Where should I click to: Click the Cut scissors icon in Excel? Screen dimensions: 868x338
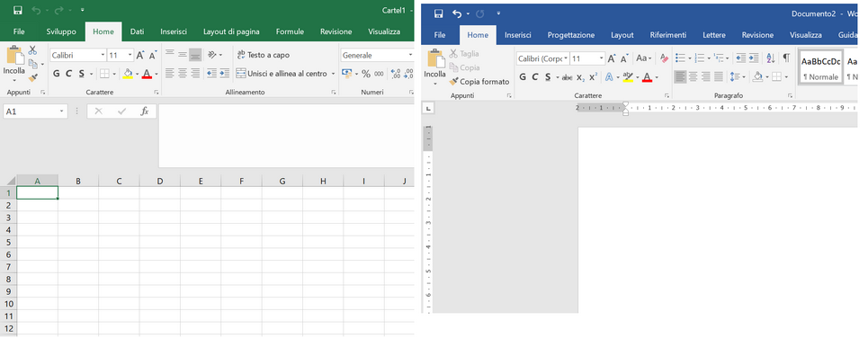click(x=32, y=50)
